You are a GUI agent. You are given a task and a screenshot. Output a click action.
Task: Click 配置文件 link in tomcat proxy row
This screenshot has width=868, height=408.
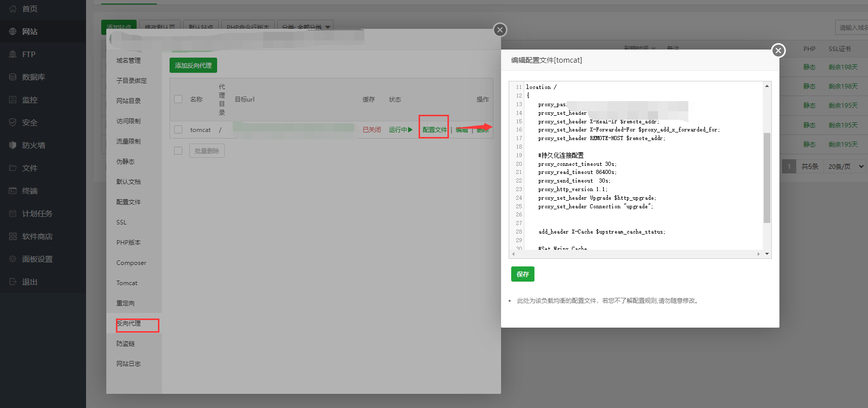tap(435, 129)
